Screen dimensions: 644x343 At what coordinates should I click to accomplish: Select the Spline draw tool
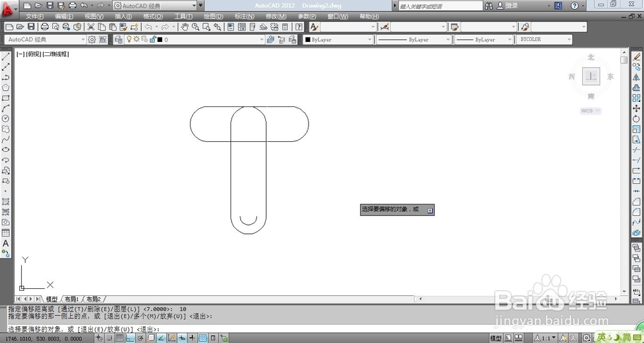click(6, 139)
